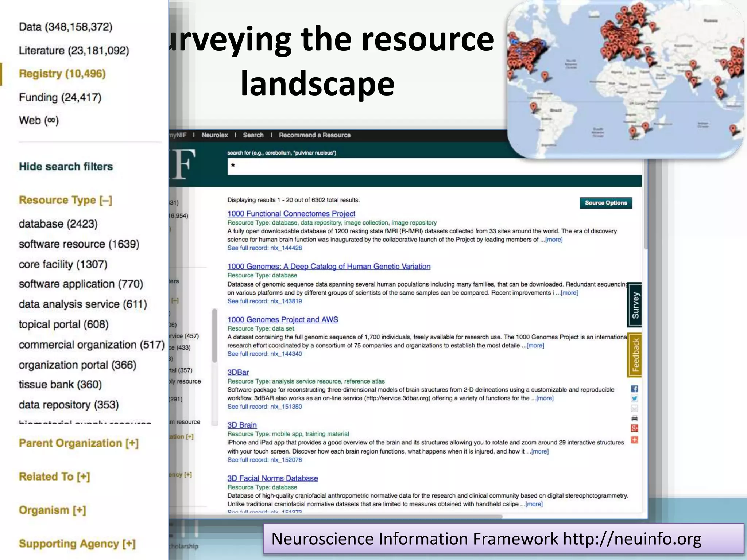Filter by software resource (1639)
Screen dimensions: 747x560
tap(79, 244)
